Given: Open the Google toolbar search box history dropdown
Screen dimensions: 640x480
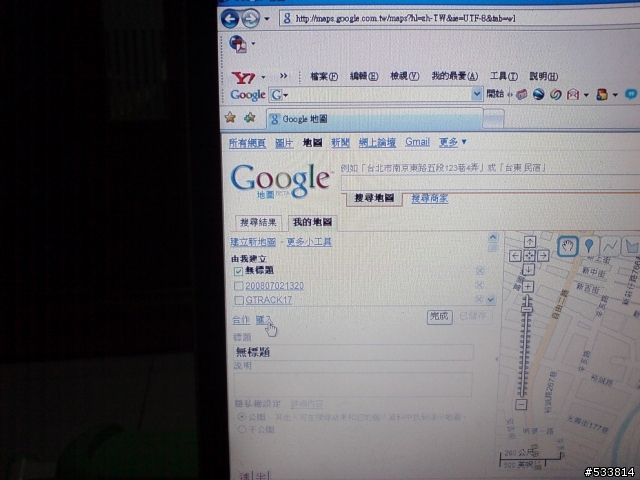Looking at the screenshot, I should click(477, 94).
